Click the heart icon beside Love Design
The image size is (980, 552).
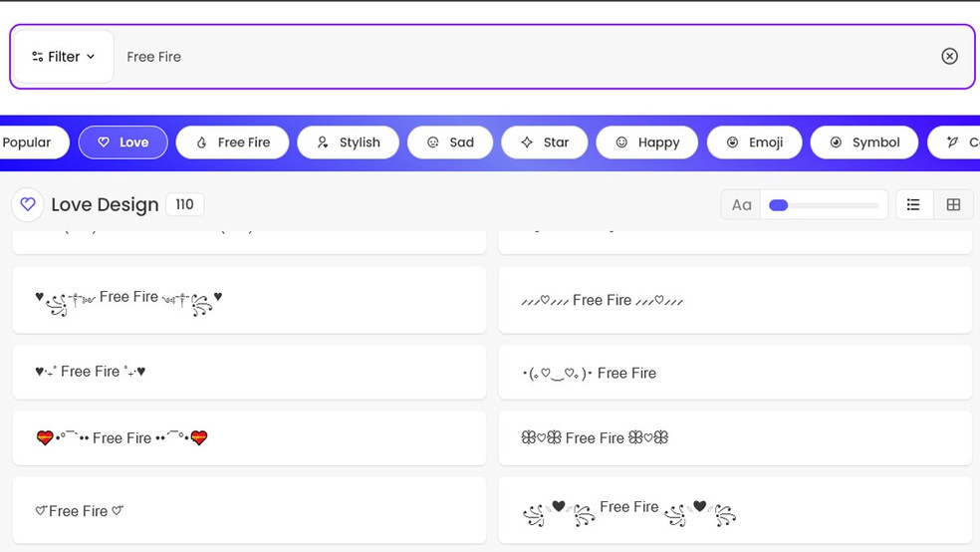pos(28,204)
